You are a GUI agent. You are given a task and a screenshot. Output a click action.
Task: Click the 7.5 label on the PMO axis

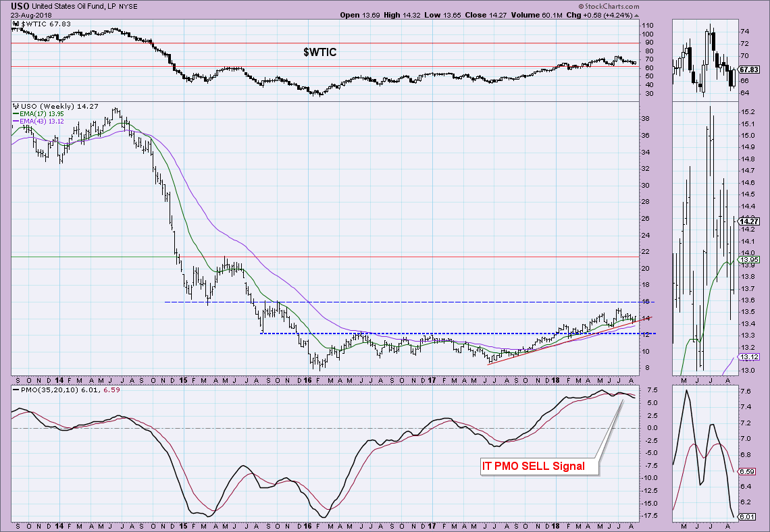point(652,390)
